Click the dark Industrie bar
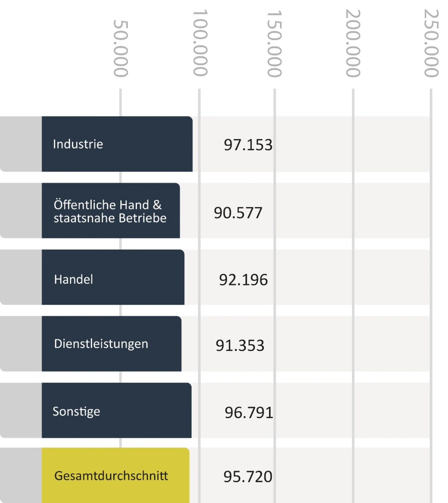This screenshot has height=503, width=448. pos(117,144)
